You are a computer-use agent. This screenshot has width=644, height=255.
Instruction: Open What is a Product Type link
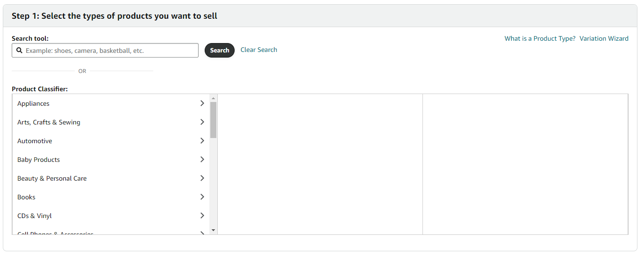tap(540, 38)
